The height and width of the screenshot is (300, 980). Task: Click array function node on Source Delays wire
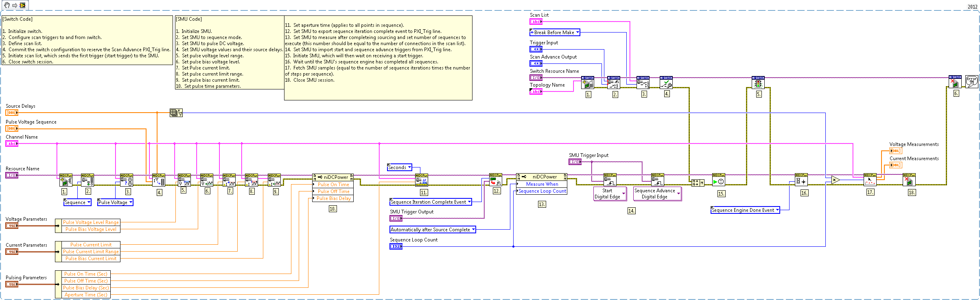point(176,113)
